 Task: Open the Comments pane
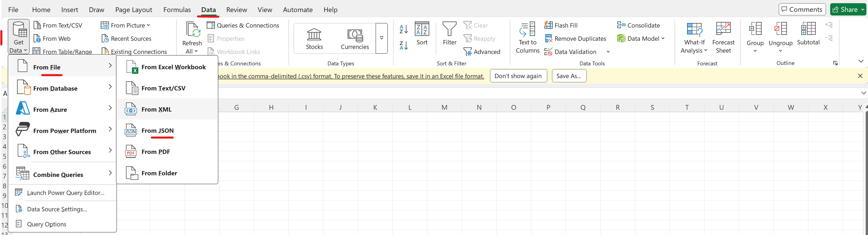[802, 9]
